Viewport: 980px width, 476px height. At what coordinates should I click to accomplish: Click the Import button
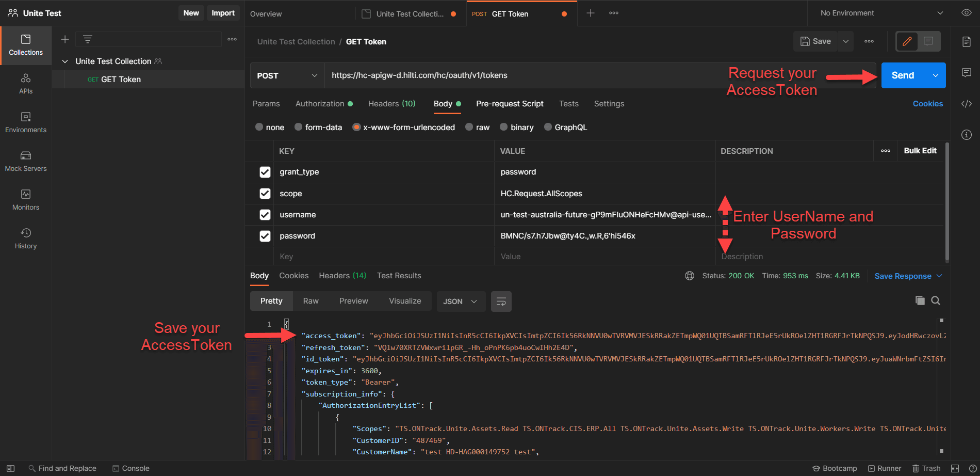coord(223,13)
